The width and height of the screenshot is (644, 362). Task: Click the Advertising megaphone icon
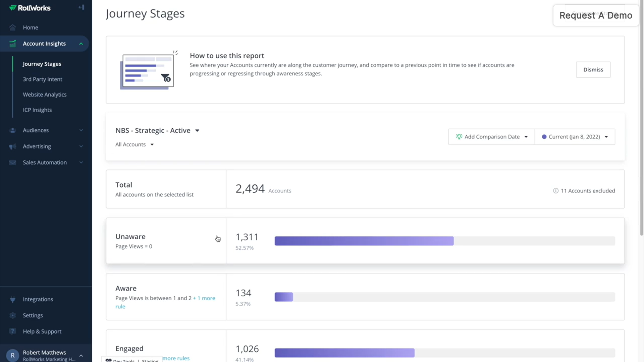13,146
